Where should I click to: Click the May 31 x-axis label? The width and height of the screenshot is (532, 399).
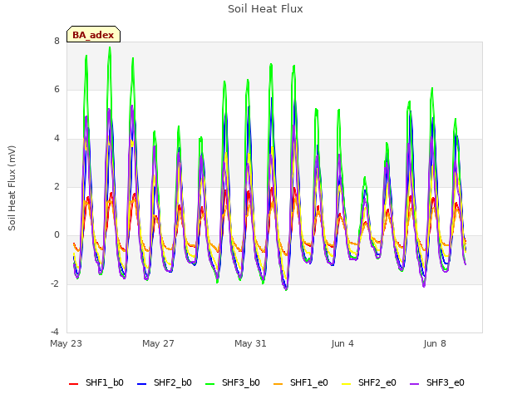pos(250,343)
